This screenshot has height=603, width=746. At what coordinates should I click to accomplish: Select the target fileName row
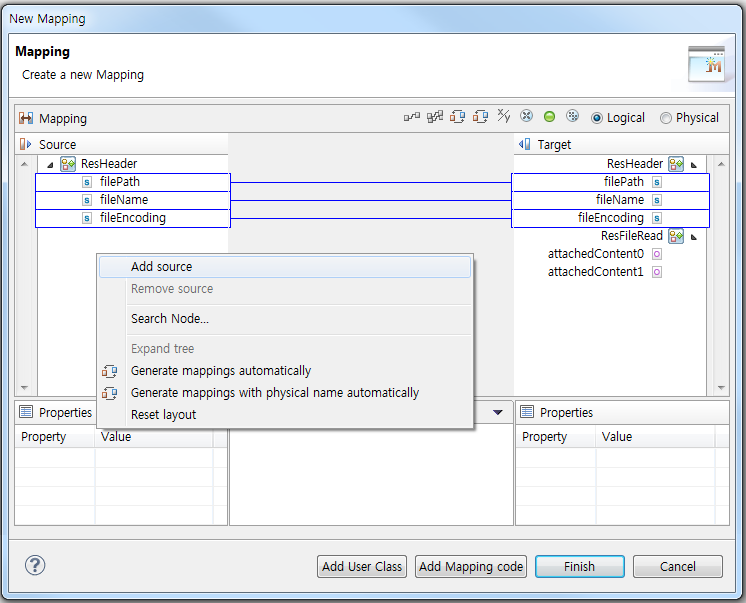610,200
